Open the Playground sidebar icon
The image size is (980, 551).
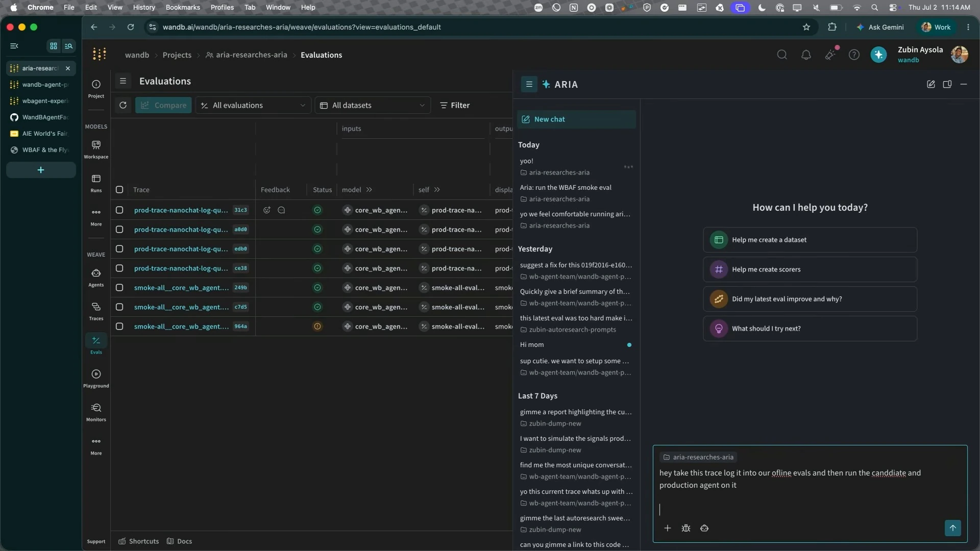[x=96, y=379]
